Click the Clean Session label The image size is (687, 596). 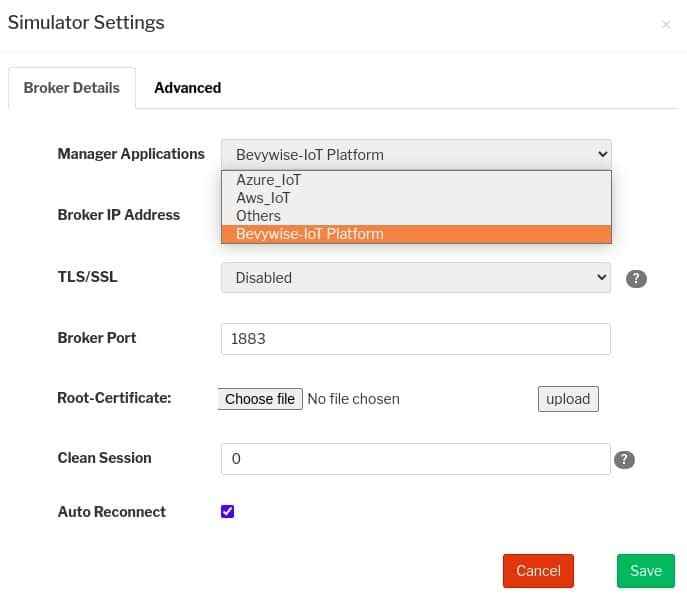[104, 458]
